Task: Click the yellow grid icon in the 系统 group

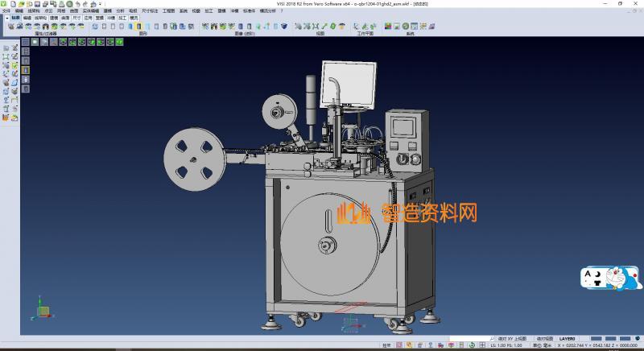Action: 423,27
